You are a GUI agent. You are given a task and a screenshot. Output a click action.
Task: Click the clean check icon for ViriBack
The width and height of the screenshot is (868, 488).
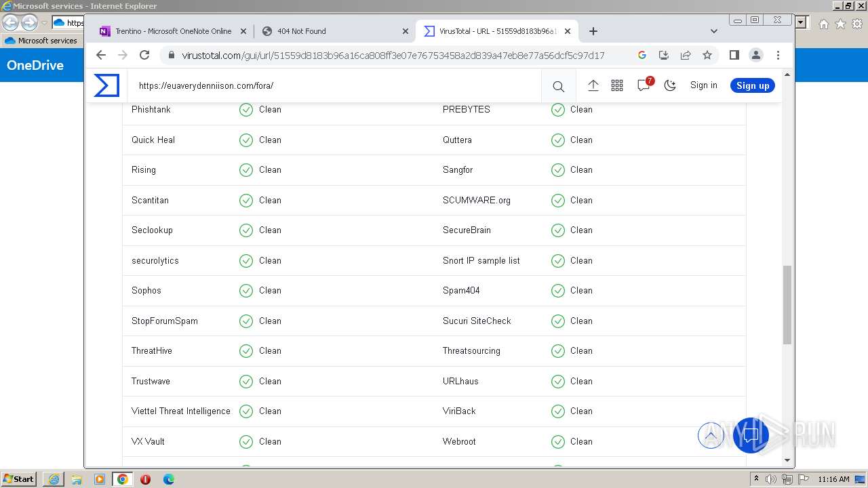(x=558, y=411)
